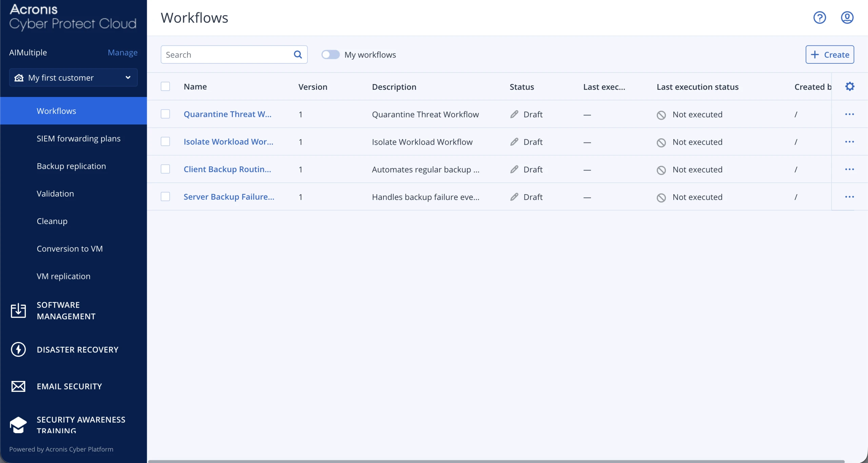The image size is (868, 463).
Task: Open Backup replication in sidebar
Action: 71,166
